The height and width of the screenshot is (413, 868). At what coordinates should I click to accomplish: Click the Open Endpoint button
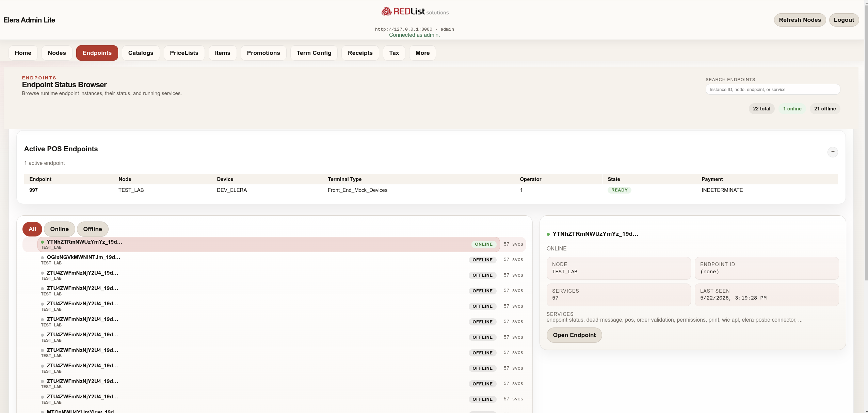pos(574,335)
